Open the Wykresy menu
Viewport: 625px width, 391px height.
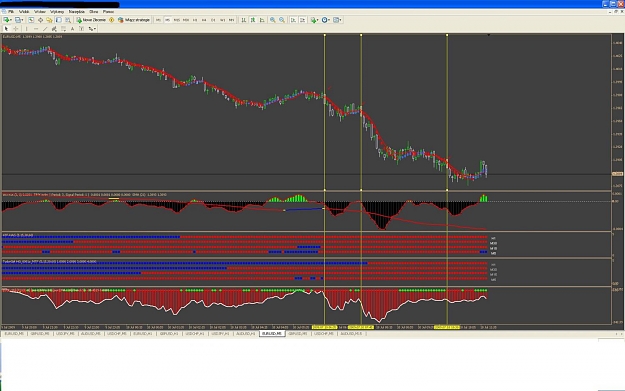pyautogui.click(x=57, y=12)
